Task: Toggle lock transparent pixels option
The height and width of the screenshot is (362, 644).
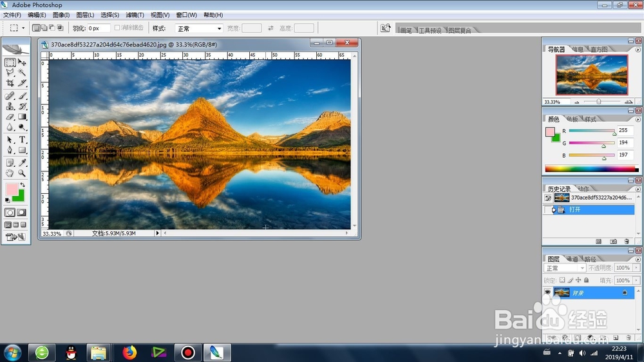Action: point(562,280)
